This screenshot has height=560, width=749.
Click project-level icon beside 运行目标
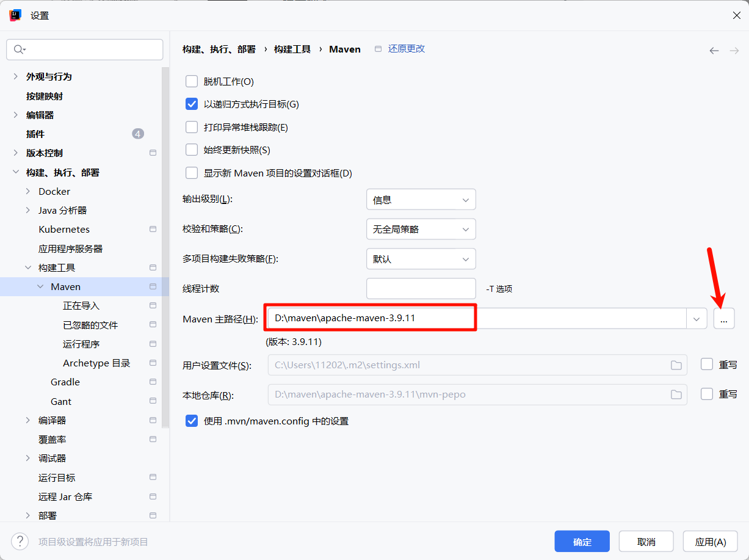pos(153,478)
